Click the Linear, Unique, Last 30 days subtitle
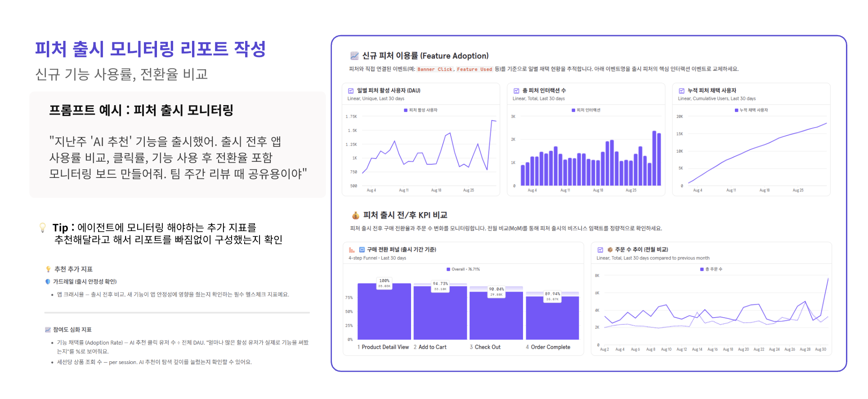Screen dimensions: 868x399 376,99
